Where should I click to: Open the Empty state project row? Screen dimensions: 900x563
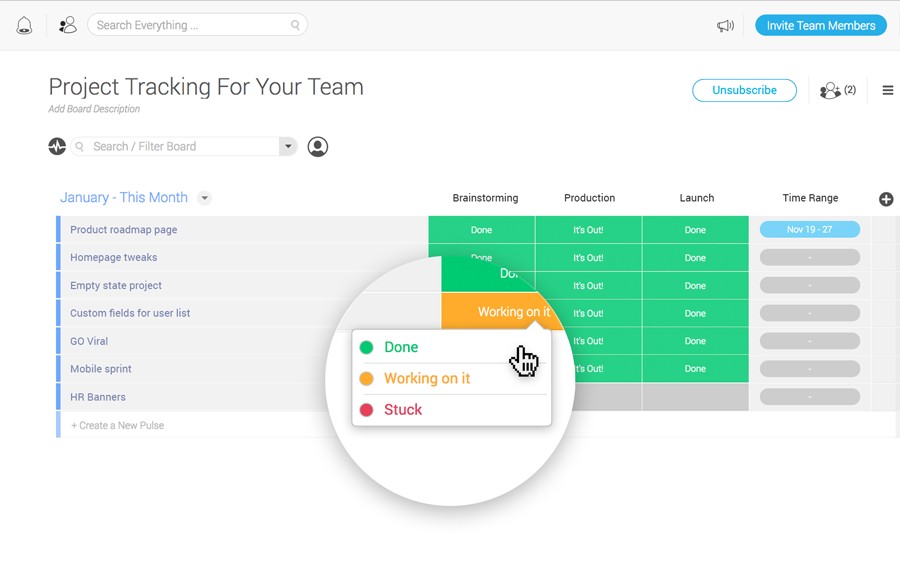click(115, 285)
